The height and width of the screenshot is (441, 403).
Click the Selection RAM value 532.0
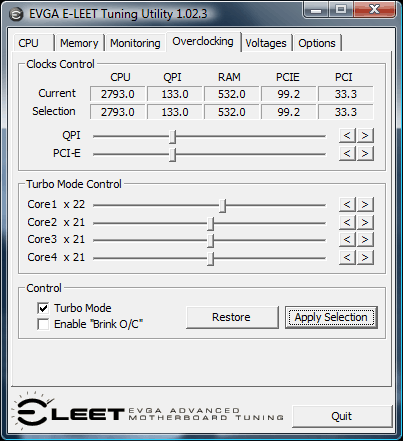click(232, 112)
